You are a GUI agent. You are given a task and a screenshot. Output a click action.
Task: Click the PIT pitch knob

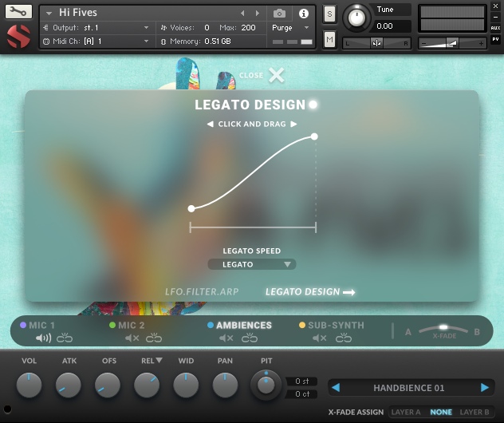[x=266, y=385]
